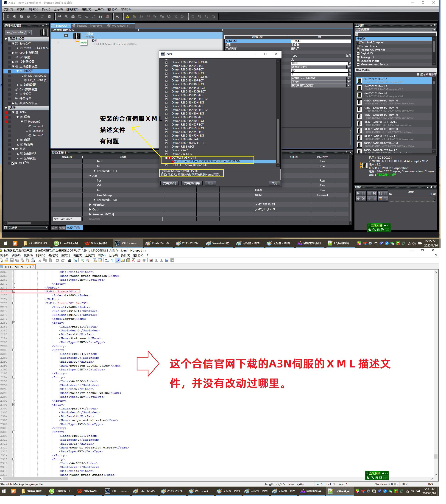This screenshot has height=504, width=446.
Task: Expand the HCFA_X3E_Servo_Driver2.1.30 ESI entry
Action: 166,165
